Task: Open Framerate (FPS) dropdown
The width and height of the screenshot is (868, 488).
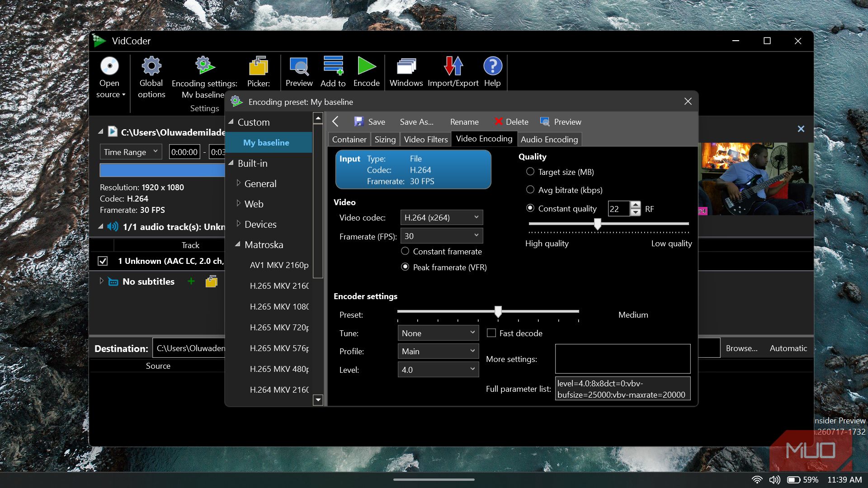Action: point(441,236)
